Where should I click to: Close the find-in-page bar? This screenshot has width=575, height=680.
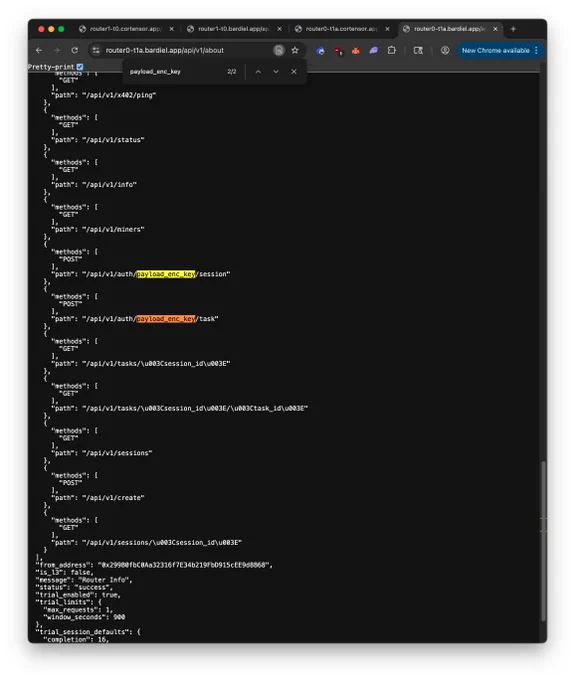tap(294, 72)
